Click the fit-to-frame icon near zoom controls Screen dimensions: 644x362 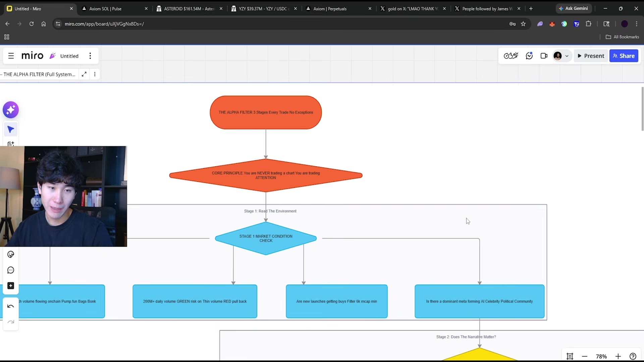click(570, 356)
